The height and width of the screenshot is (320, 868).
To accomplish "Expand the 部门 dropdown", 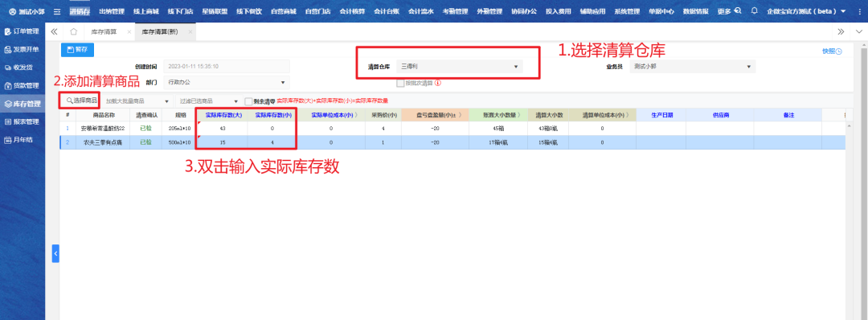I will pyautogui.click(x=227, y=82).
